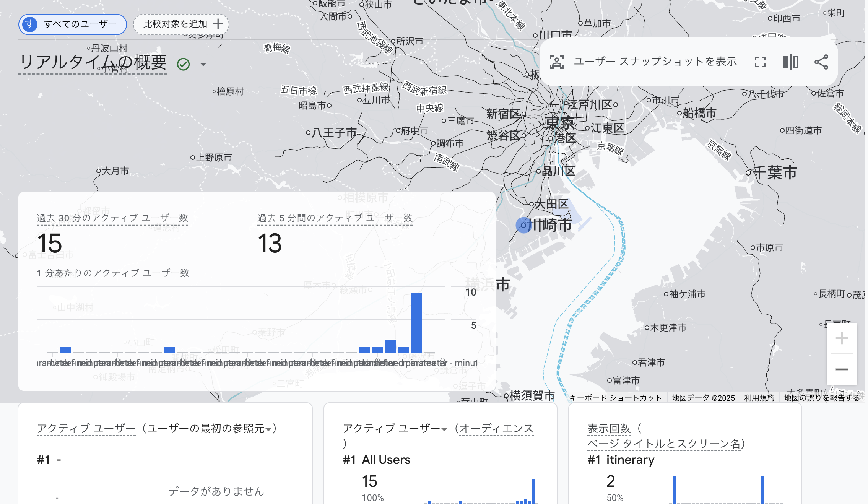Zoom in on the map with plus button
The image size is (868, 504).
841,338
